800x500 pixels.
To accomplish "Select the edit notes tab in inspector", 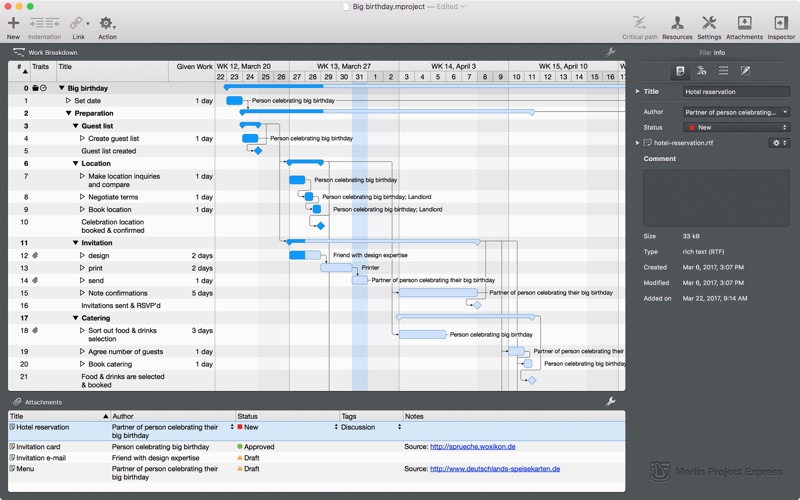I will coord(745,71).
